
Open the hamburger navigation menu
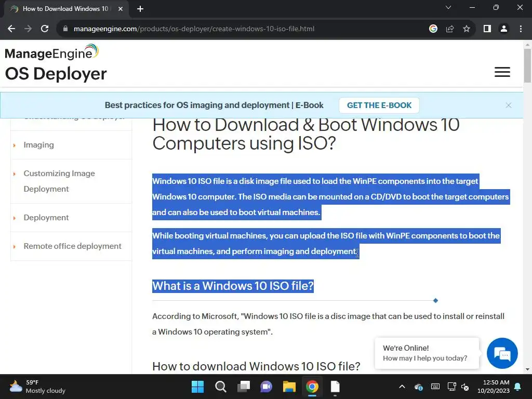(502, 72)
